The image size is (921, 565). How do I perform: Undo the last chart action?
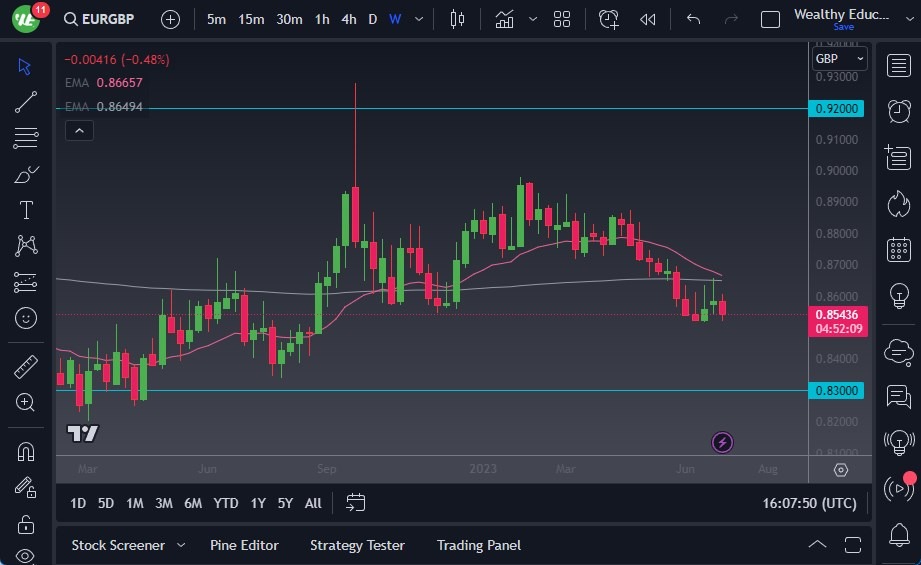point(694,19)
